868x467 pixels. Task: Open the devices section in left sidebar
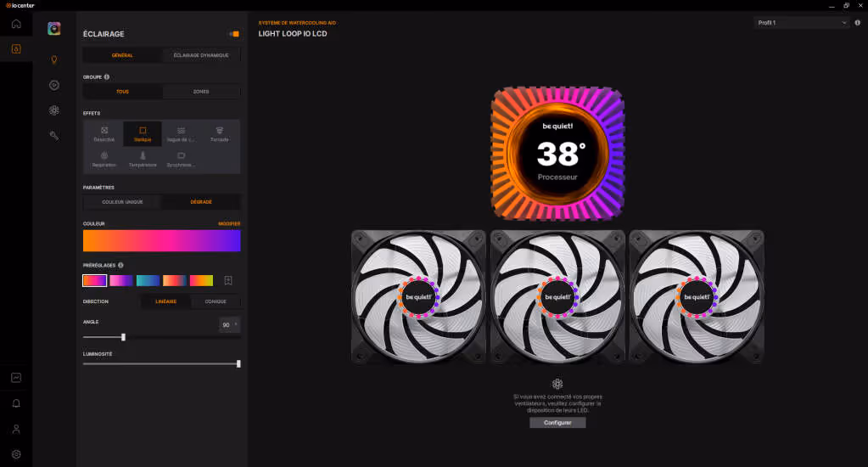pyautogui.click(x=16, y=48)
